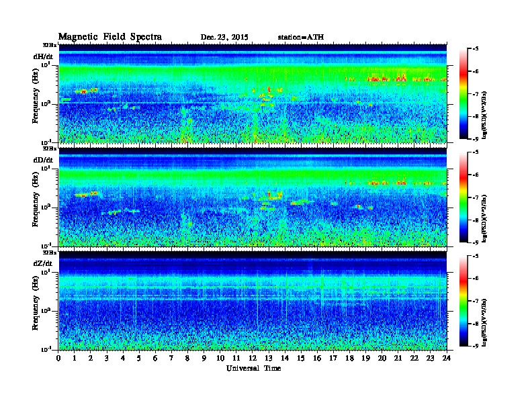Click the "Universal Time" axis title
Image resolution: width=532 pixels, height=411 pixels.
253,368
